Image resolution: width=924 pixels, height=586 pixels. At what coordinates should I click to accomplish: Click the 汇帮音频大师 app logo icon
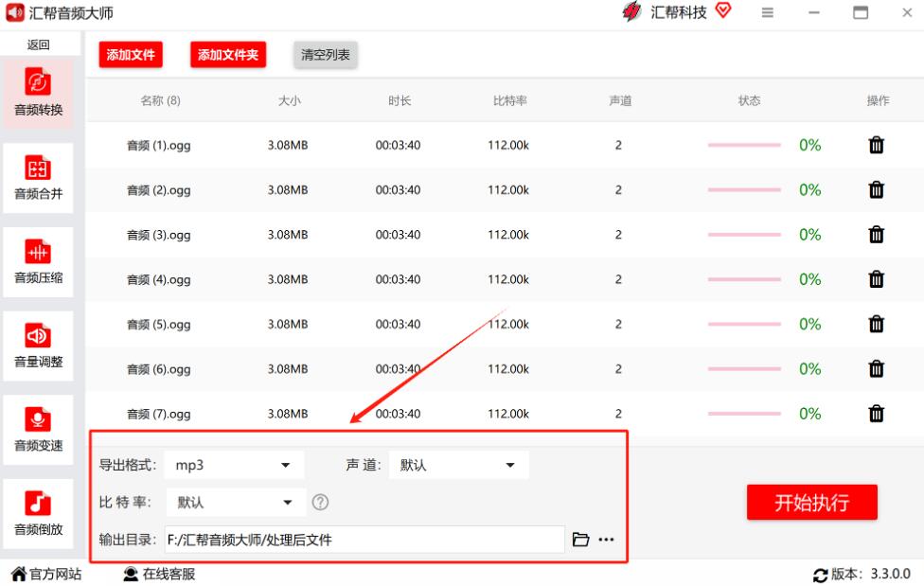pos(15,12)
